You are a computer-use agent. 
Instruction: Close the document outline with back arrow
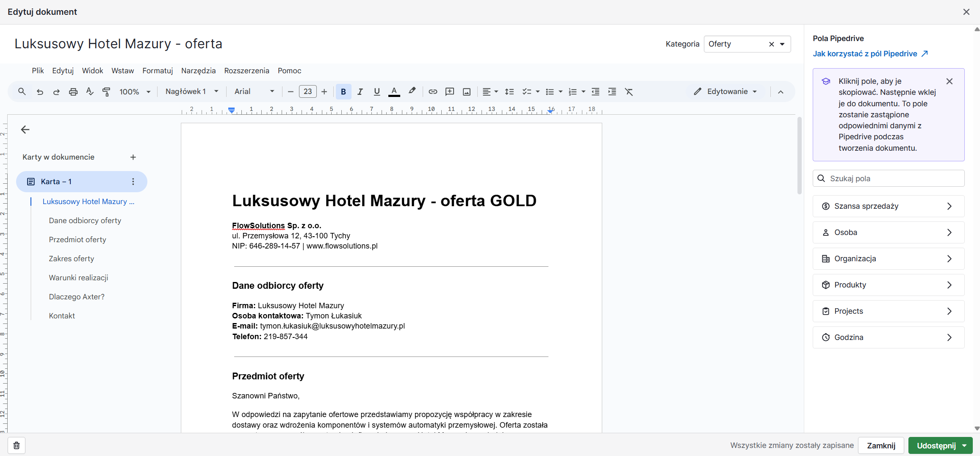point(25,130)
